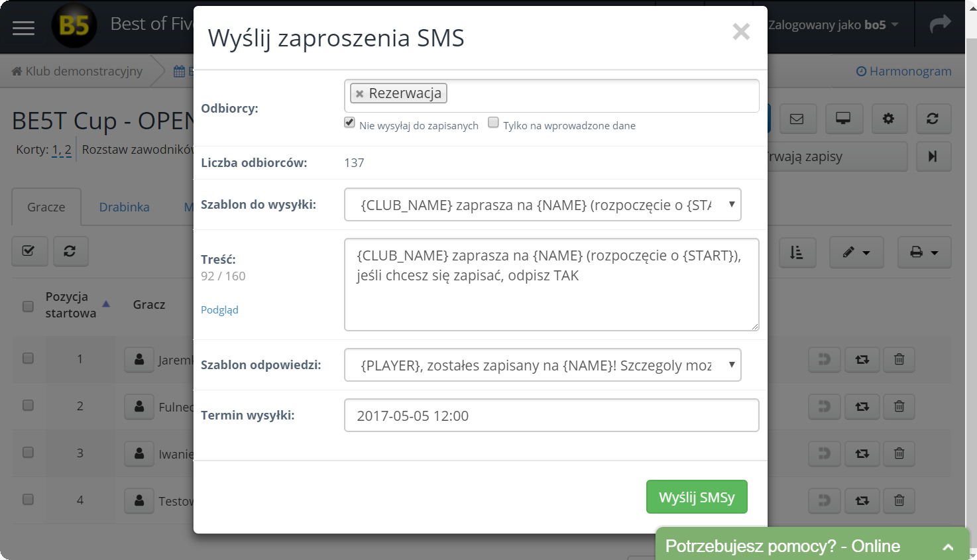This screenshot has height=560, width=977.
Task: Open the gear settings icon button
Action: pos(888,119)
